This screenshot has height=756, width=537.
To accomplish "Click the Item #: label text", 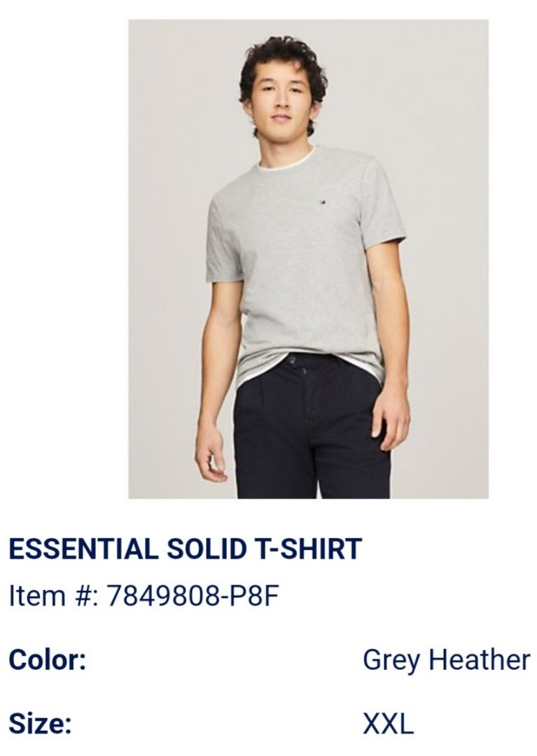I will 54,596.
